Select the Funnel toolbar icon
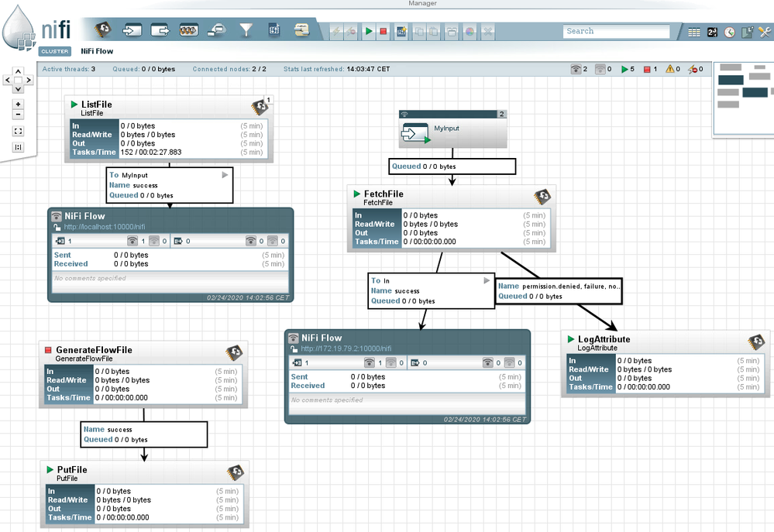The image size is (774, 532). pyautogui.click(x=246, y=31)
